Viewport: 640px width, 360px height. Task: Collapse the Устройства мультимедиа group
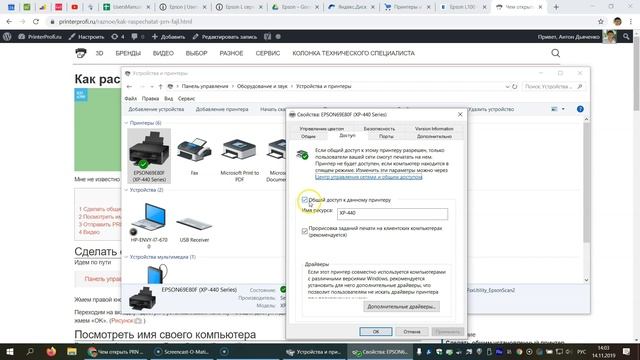(126, 257)
